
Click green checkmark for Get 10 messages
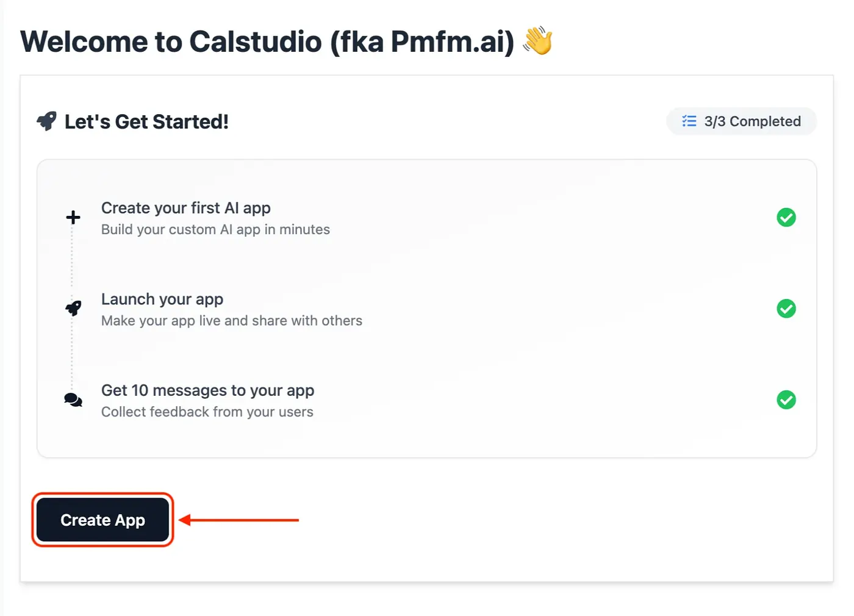pos(786,400)
